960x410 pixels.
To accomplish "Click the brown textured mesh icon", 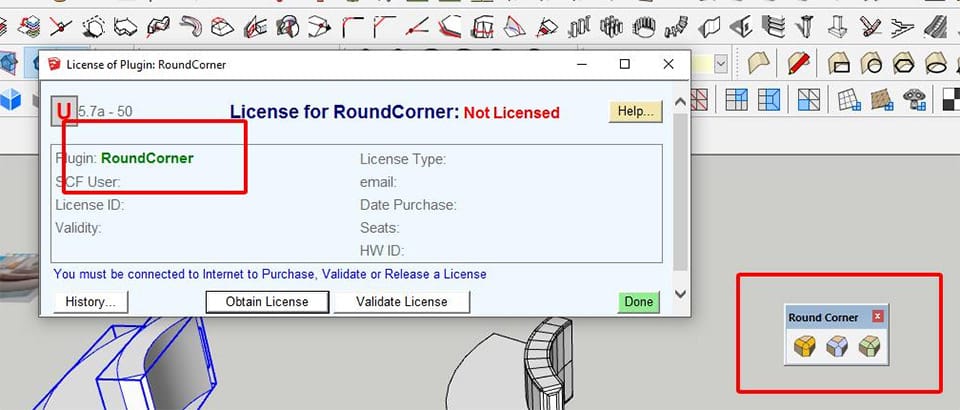I will (x=882, y=100).
